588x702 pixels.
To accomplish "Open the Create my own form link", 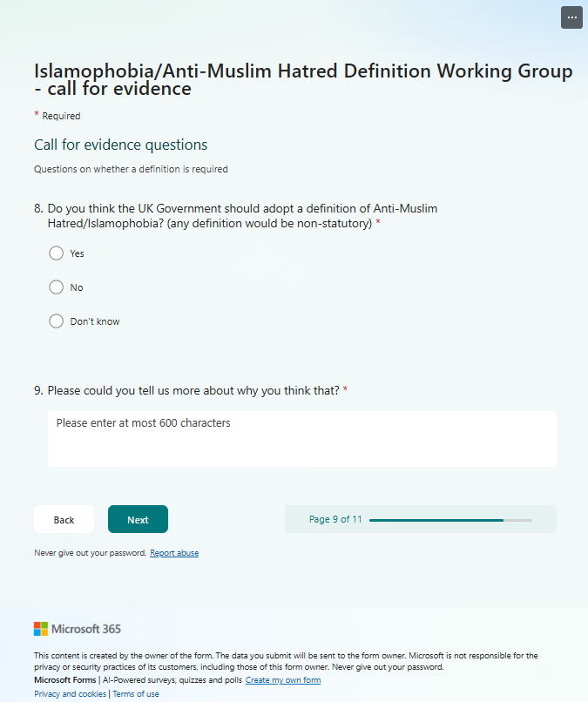I will point(283,680).
